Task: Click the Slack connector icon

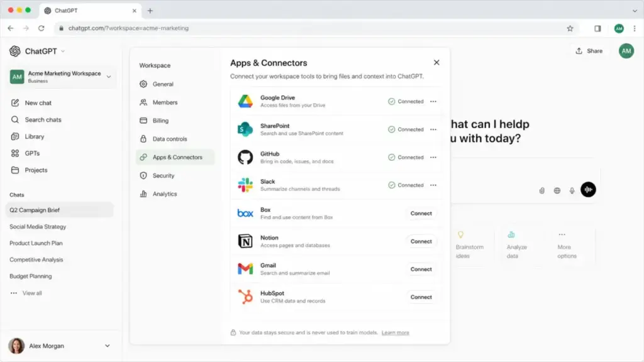Action: [246, 185]
